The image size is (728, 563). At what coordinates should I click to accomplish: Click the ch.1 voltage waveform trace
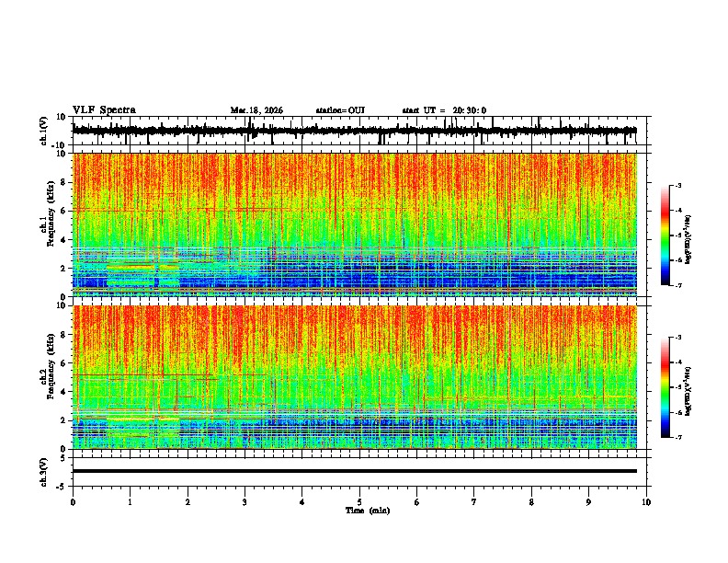pos(354,131)
